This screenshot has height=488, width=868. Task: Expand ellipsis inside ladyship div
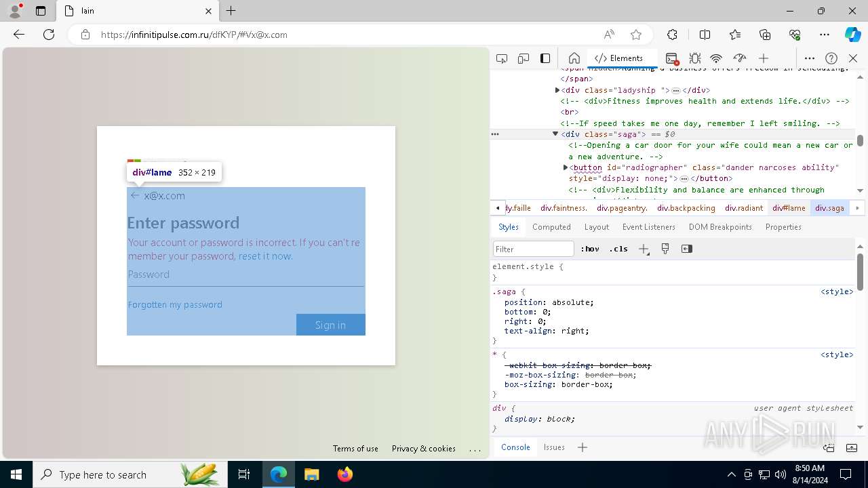[x=675, y=90]
